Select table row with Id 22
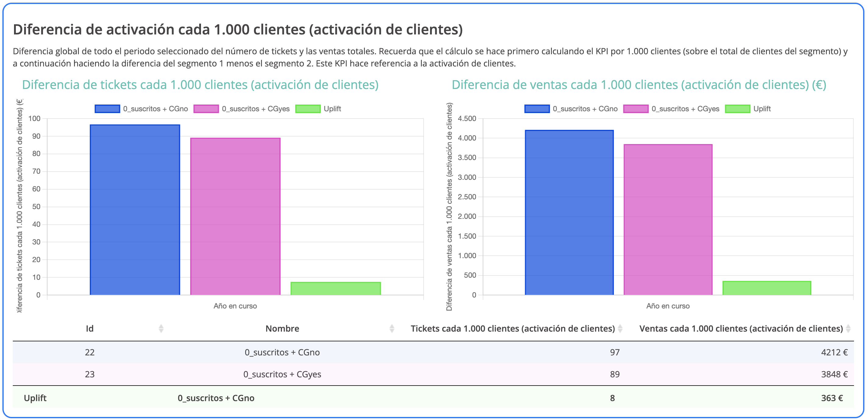The image size is (868, 420). pyautogui.click(x=90, y=352)
